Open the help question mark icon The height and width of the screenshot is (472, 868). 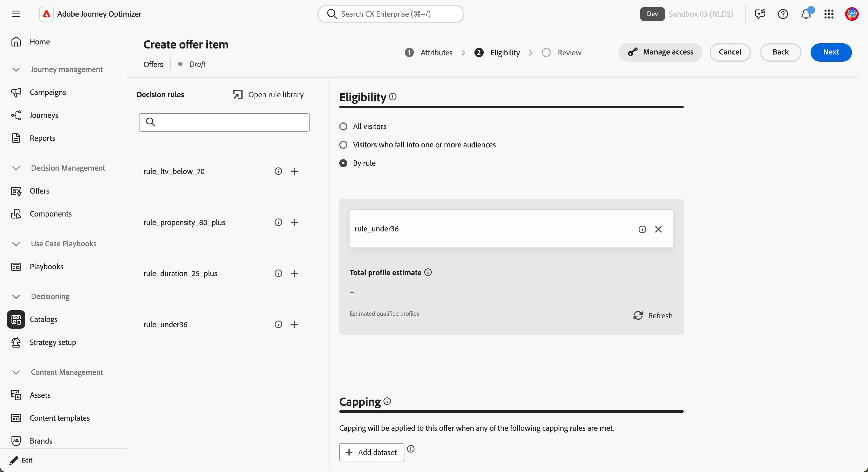(x=783, y=14)
